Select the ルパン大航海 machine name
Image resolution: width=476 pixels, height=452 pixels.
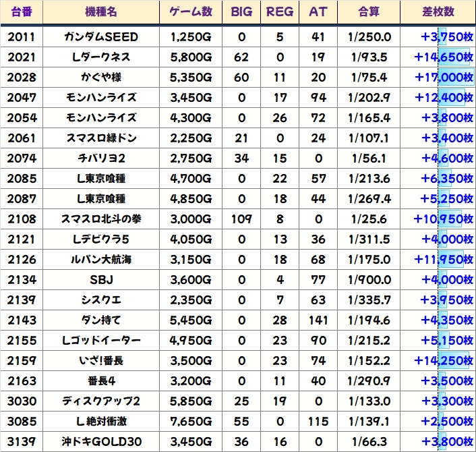[x=101, y=260]
